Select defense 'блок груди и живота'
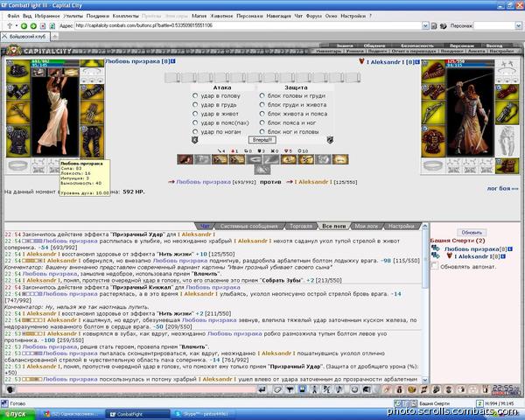The width and height of the screenshot is (525, 420). pos(262,104)
